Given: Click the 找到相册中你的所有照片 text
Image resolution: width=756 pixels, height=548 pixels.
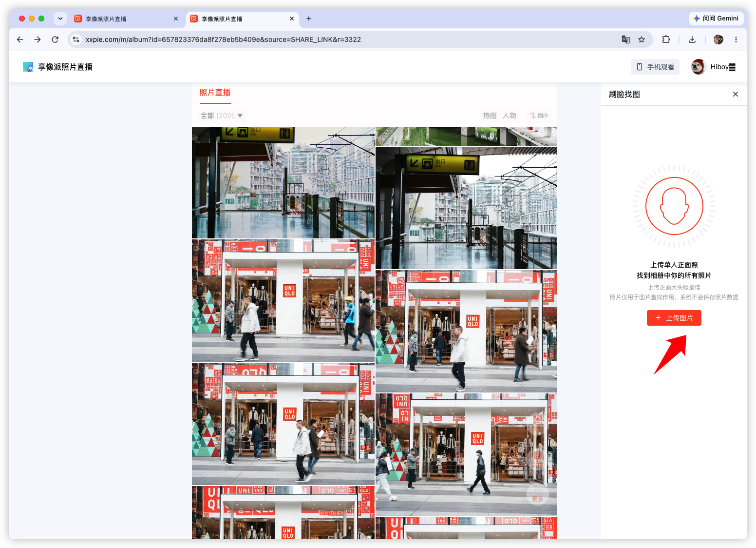Looking at the screenshot, I should click(674, 275).
